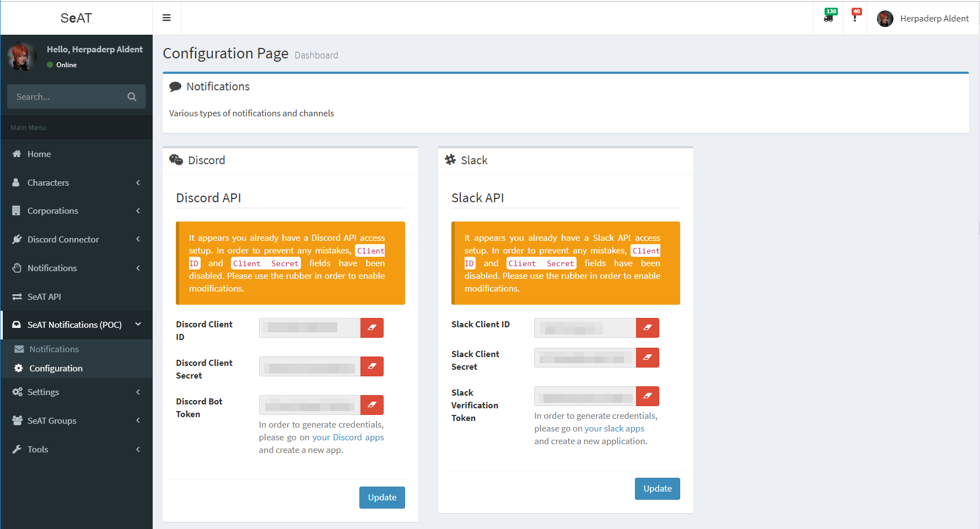Screen dimensions: 980x529
Task: Click the Discord Connector plug icon
Action: pyautogui.click(x=17, y=239)
